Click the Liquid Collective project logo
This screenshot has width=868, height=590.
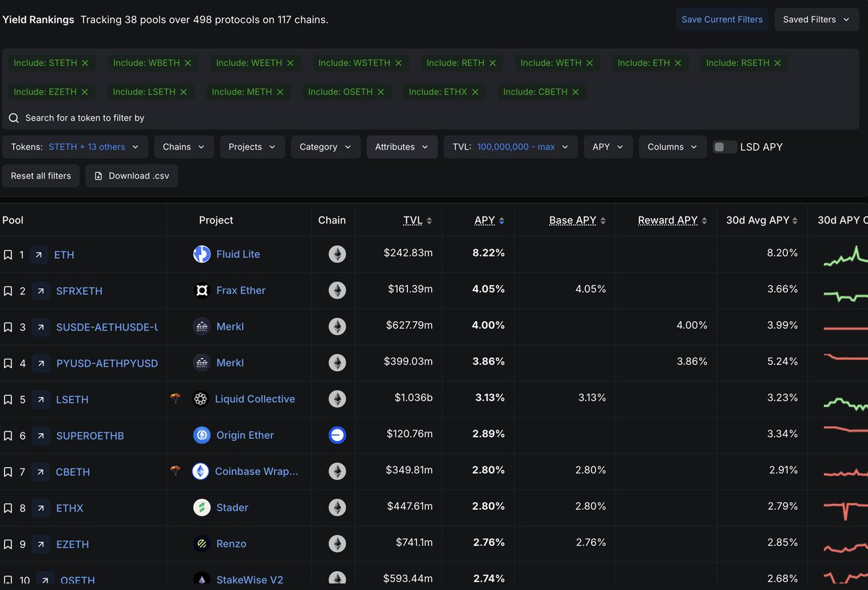click(x=200, y=398)
